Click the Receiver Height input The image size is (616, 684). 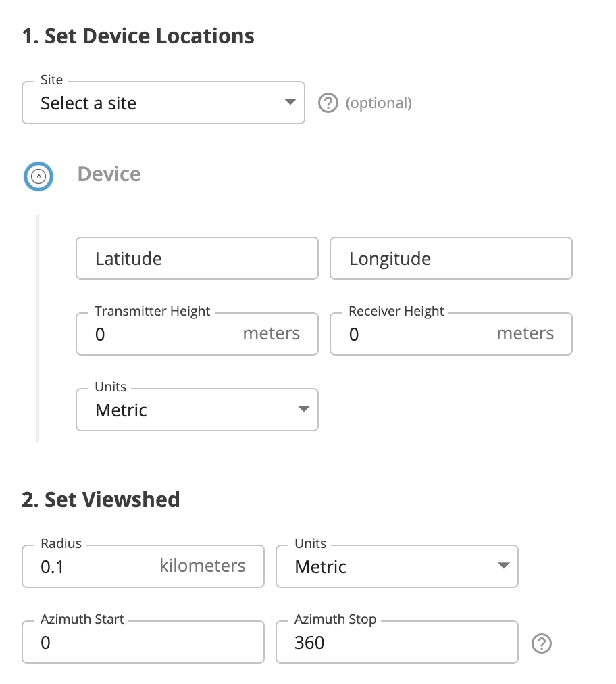(x=416, y=334)
